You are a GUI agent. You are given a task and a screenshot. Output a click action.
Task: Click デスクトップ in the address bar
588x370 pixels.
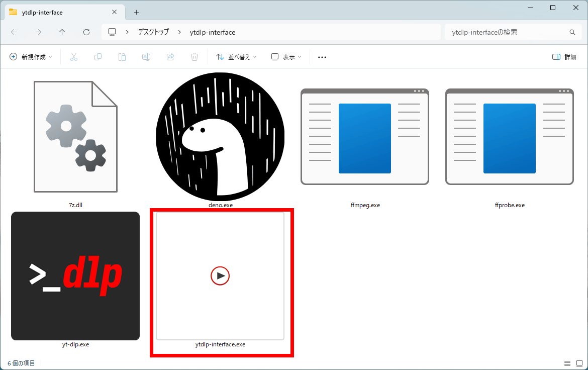[154, 32]
